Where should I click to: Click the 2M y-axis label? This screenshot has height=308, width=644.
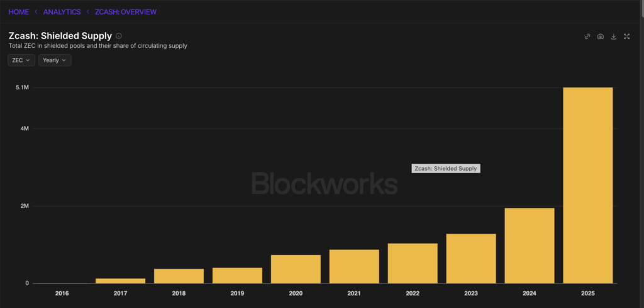click(x=25, y=206)
